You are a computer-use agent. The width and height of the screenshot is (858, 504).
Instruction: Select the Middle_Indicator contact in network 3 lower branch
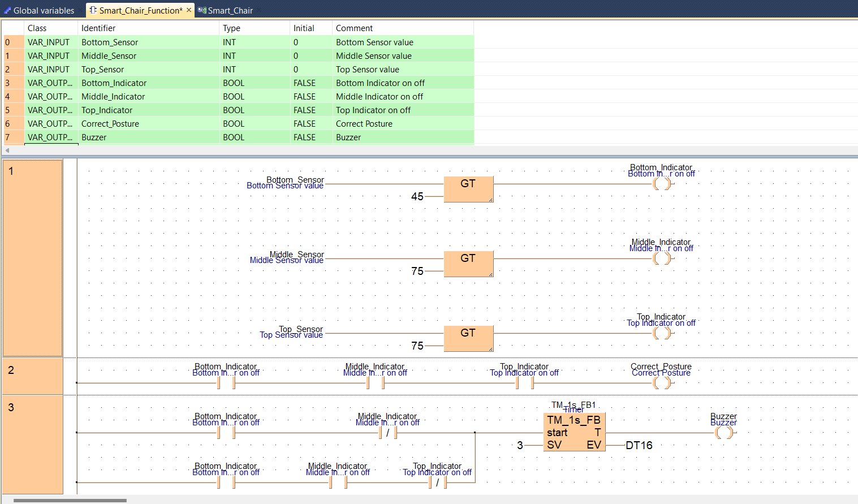click(338, 483)
